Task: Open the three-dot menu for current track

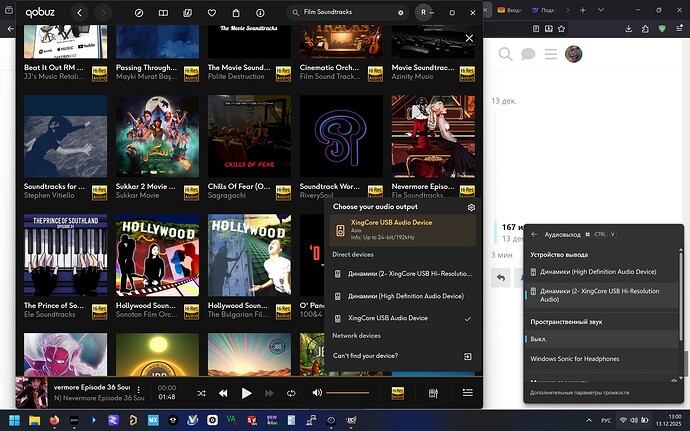Action: click(139, 390)
